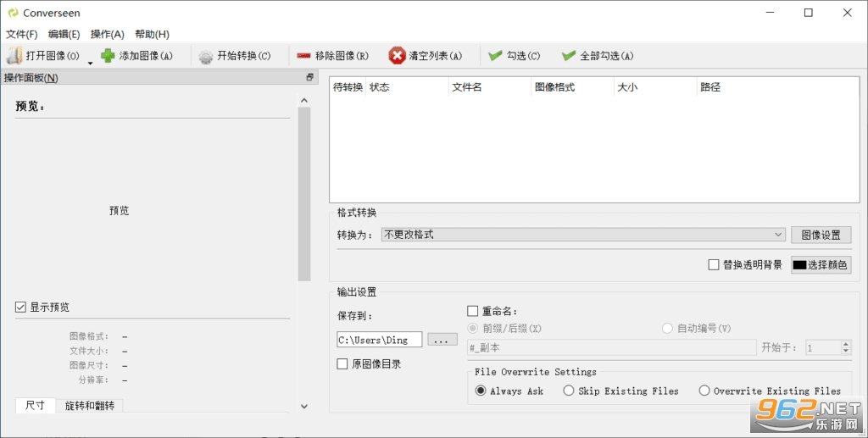Close the Converseen window
Viewport: 868px width, 438px height.
coord(848,13)
